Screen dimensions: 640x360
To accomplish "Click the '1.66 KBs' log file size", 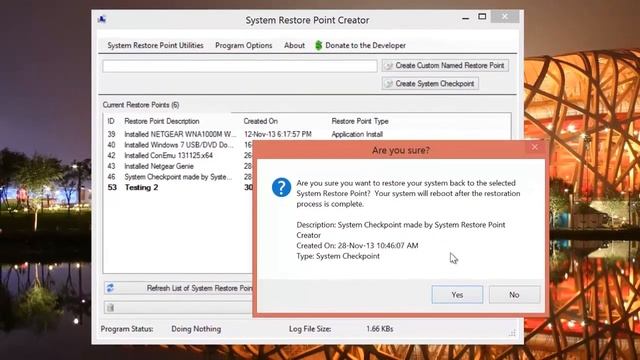I will click(x=380, y=329).
